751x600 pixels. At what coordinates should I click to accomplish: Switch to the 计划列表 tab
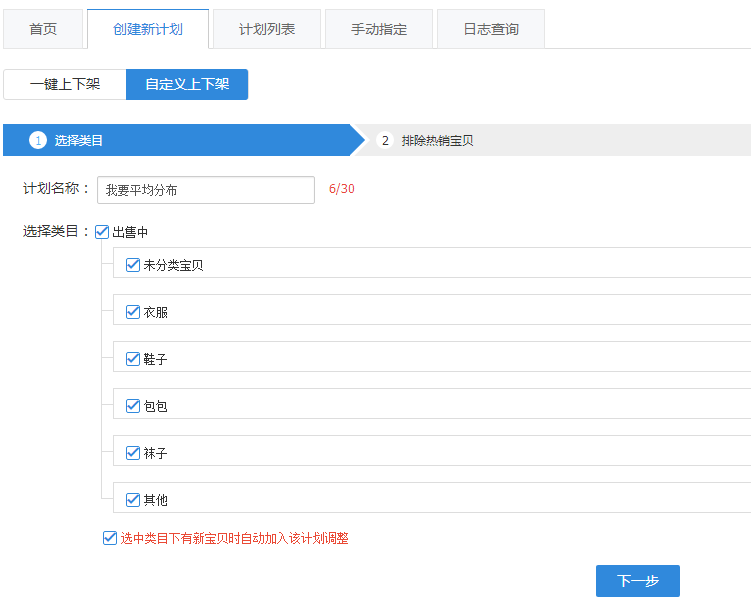(x=267, y=29)
